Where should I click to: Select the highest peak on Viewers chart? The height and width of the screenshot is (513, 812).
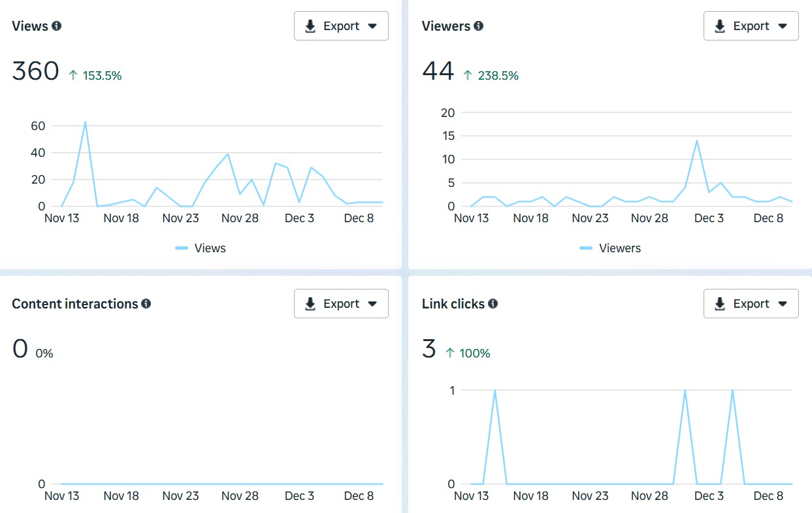coord(697,141)
